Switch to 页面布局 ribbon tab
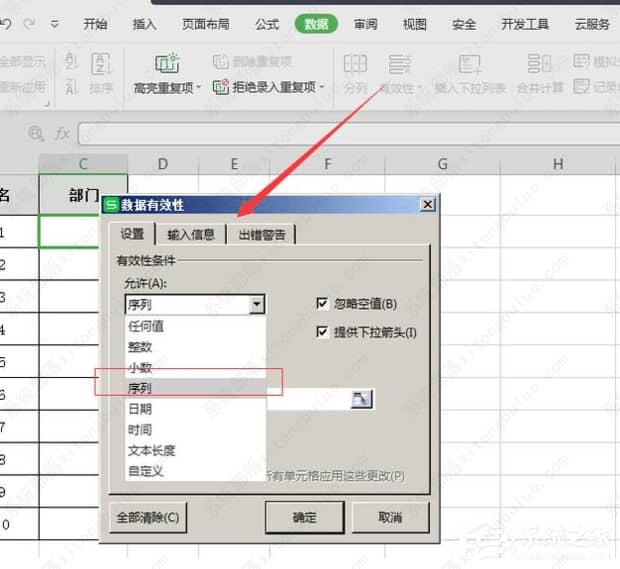This screenshot has width=620, height=569. 206,24
